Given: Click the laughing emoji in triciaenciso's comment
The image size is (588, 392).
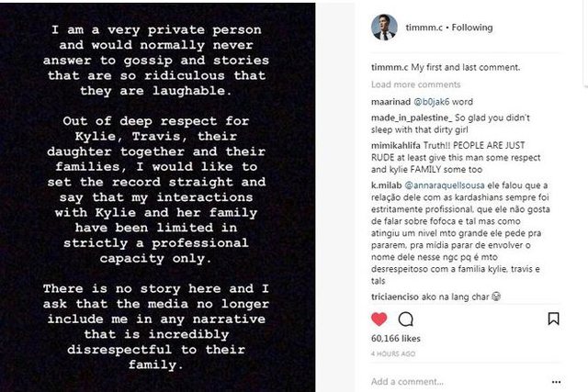Looking at the screenshot, I should click(496, 298).
